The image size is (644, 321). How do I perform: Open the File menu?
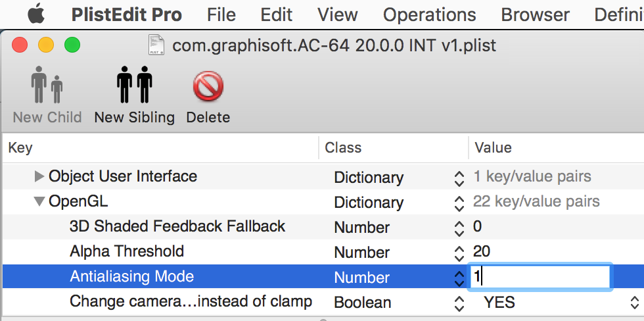point(221,14)
